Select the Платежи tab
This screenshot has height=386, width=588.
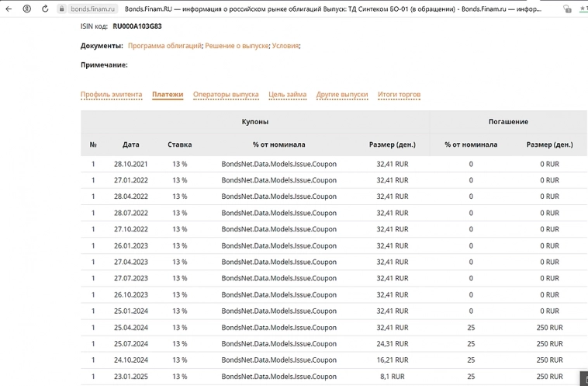pos(168,95)
